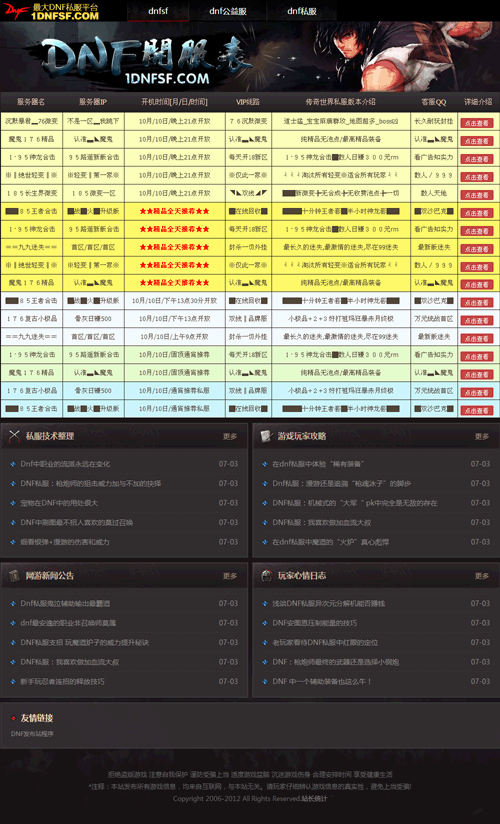Open the dnf私服 navigation tab

pyautogui.click(x=302, y=11)
